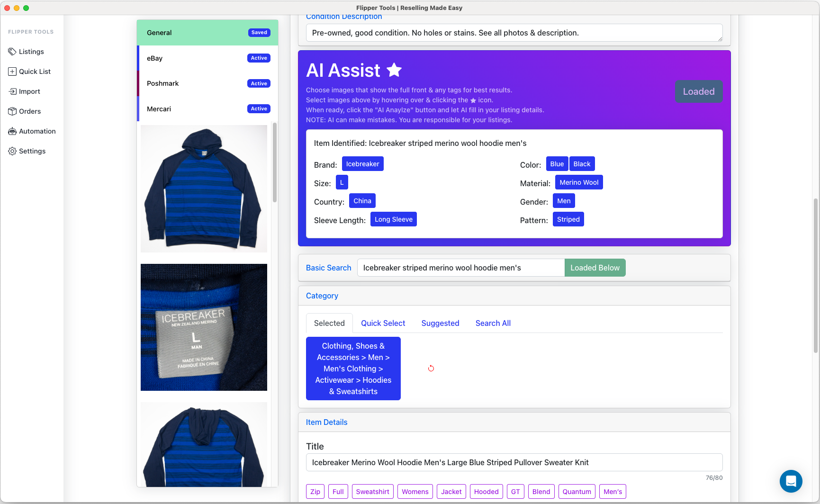Switch to Quick Select category tab
The height and width of the screenshot is (504, 820).
click(383, 323)
